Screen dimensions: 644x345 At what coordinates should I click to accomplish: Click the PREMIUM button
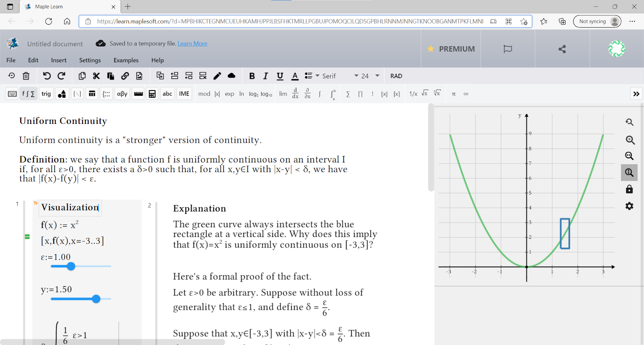point(451,49)
